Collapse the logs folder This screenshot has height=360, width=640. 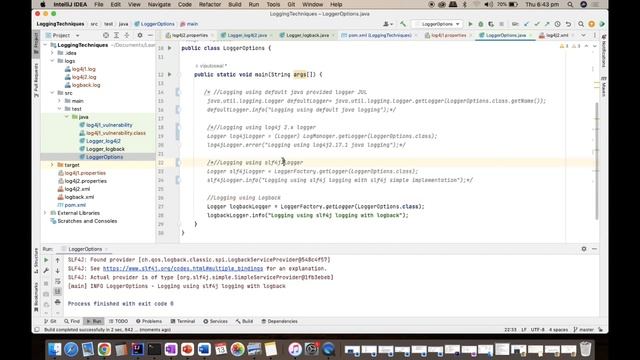pyautogui.click(x=52, y=61)
